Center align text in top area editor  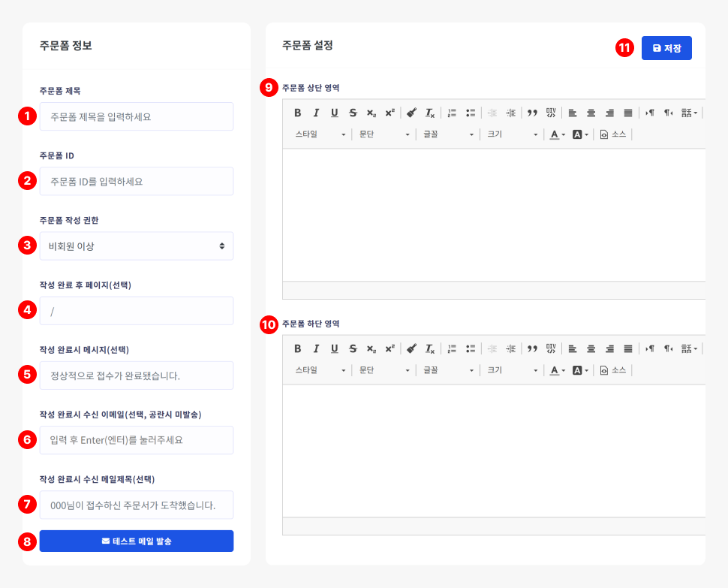tap(591, 113)
